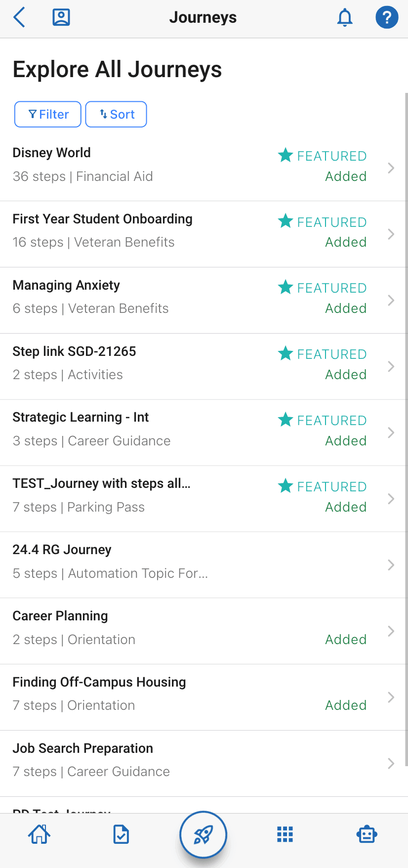Select Job Search Preparation journey
The image size is (408, 868).
click(82, 748)
